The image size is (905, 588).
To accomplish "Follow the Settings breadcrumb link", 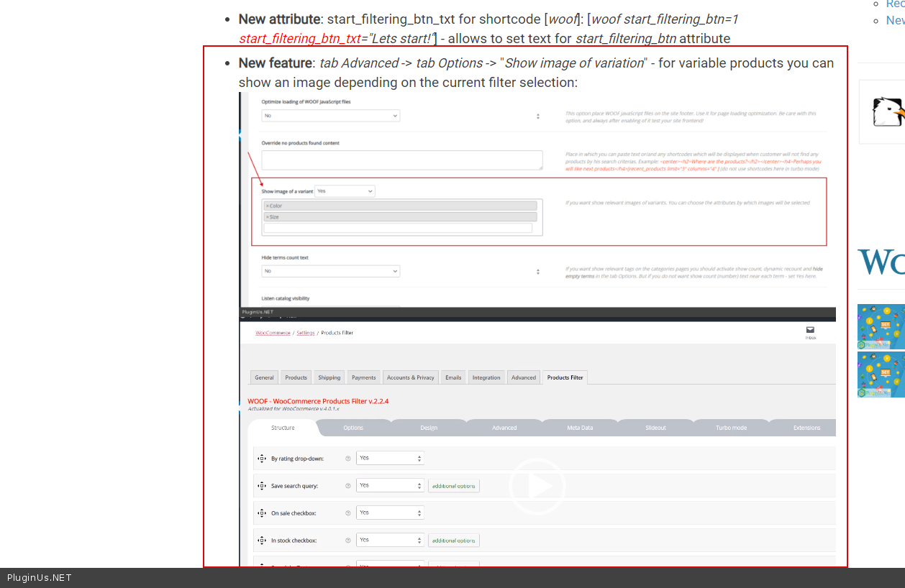I will click(306, 333).
